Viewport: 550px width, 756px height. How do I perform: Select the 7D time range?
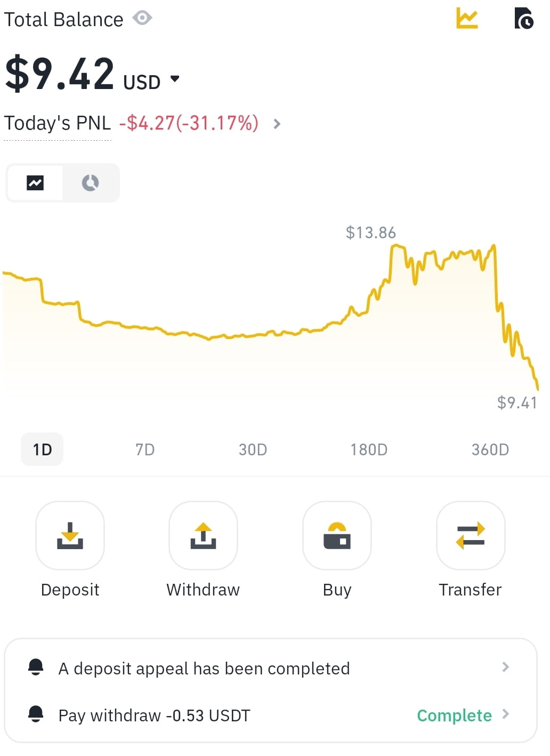point(145,449)
